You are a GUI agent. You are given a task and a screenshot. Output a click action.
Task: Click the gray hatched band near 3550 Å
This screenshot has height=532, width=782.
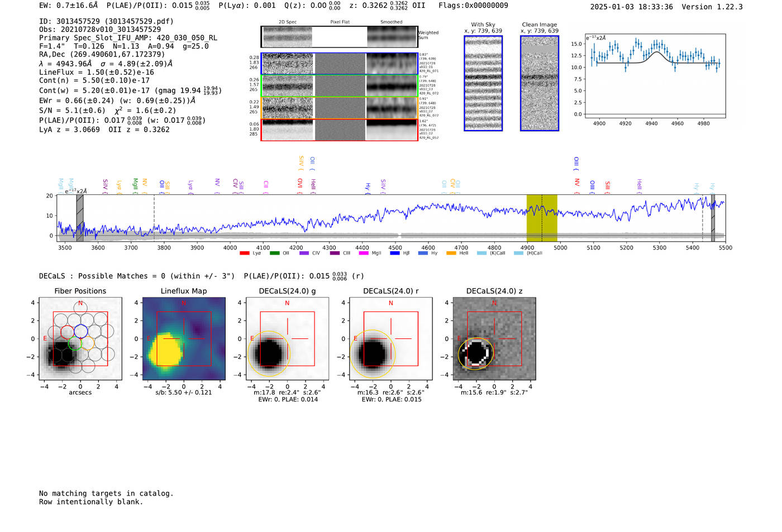80,218
